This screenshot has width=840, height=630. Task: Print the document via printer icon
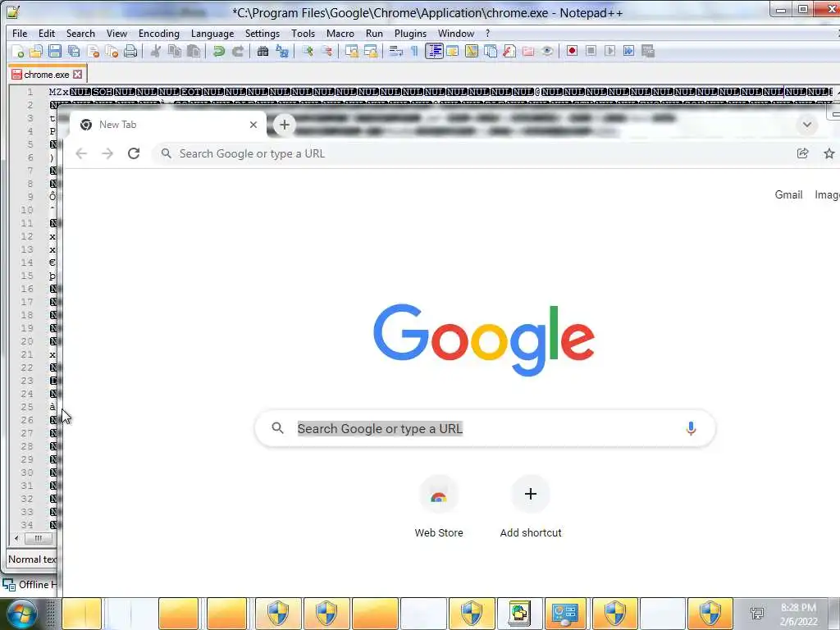130,51
